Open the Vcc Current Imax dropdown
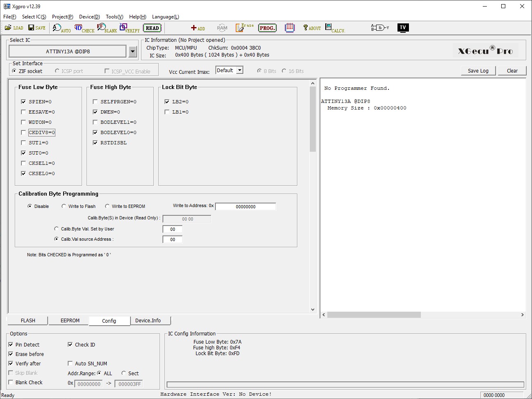This screenshot has width=532, height=399. 240,71
